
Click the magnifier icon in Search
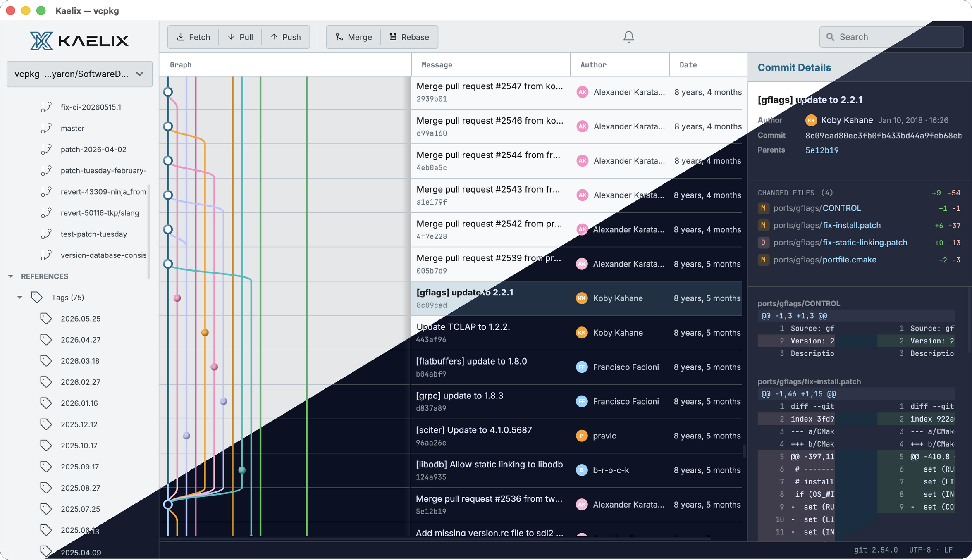[x=830, y=37]
